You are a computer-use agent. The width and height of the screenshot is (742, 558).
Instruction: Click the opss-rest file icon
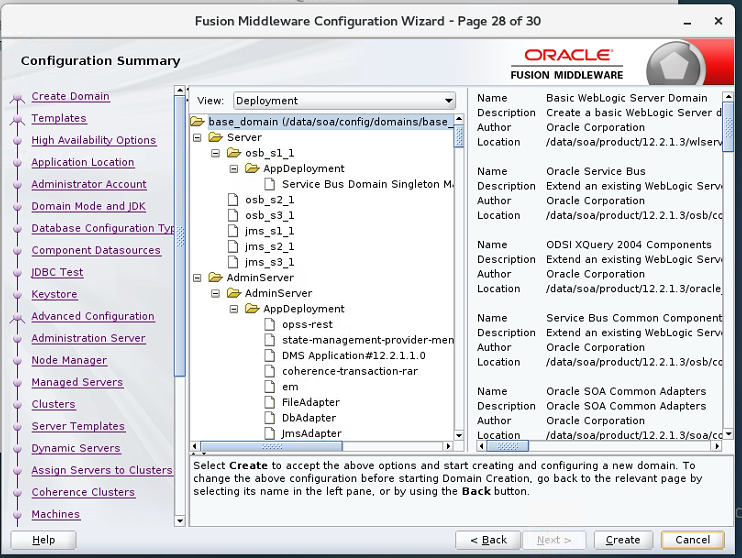[x=270, y=324]
